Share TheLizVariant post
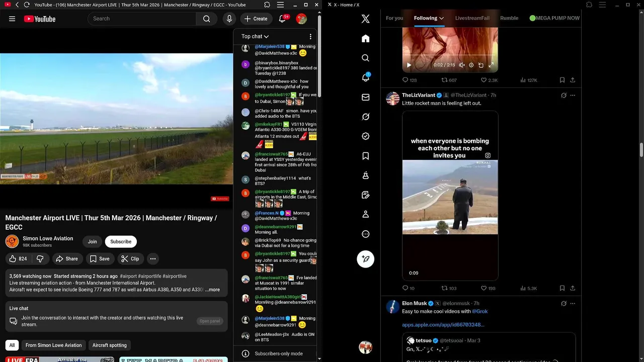The image size is (644, 362). pos(573,288)
